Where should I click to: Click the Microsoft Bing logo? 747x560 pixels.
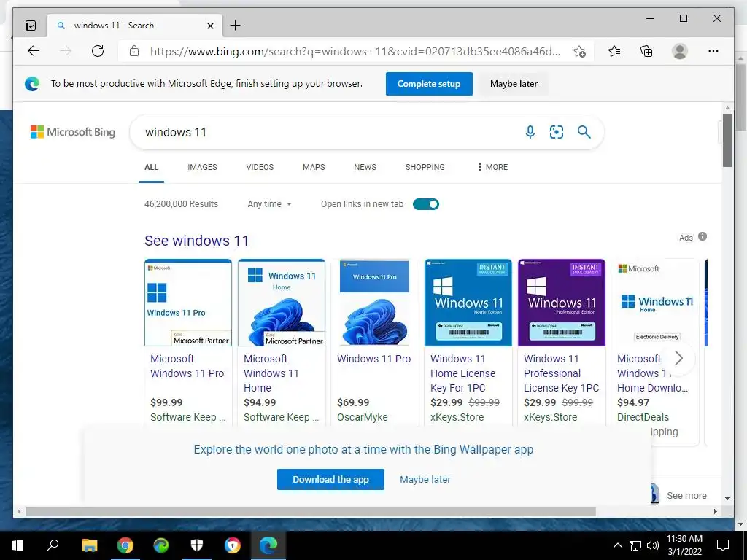pyautogui.click(x=73, y=132)
